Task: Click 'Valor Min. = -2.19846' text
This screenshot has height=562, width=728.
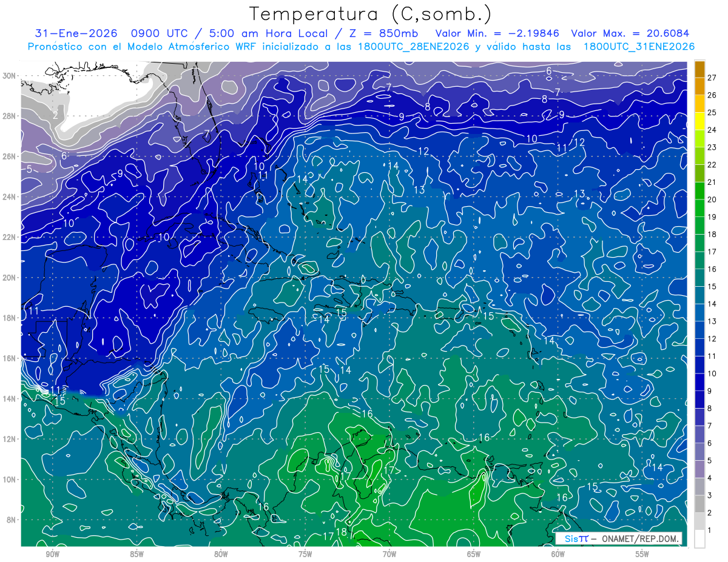Action: pos(497,33)
